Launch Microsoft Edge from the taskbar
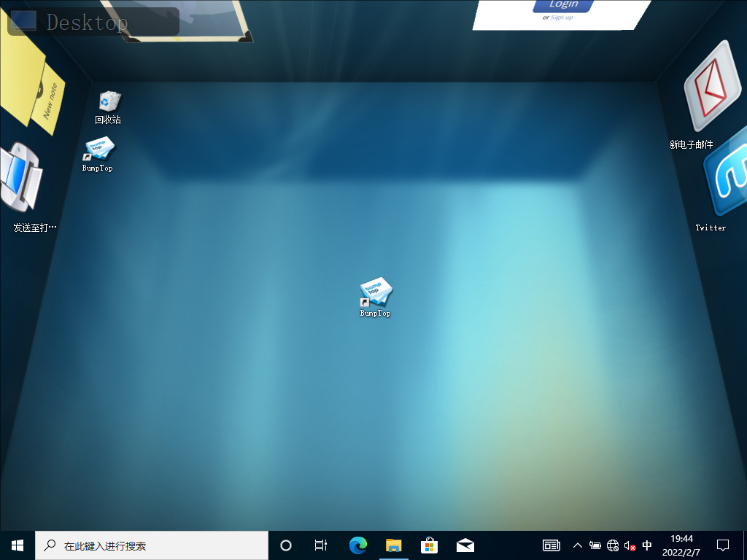The width and height of the screenshot is (747, 560). click(x=357, y=545)
